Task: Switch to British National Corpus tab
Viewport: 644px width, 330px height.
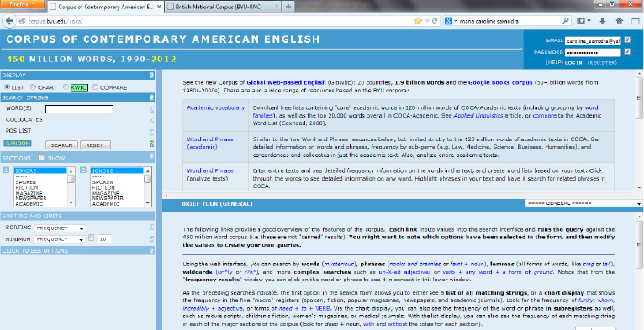Action: pos(221,7)
